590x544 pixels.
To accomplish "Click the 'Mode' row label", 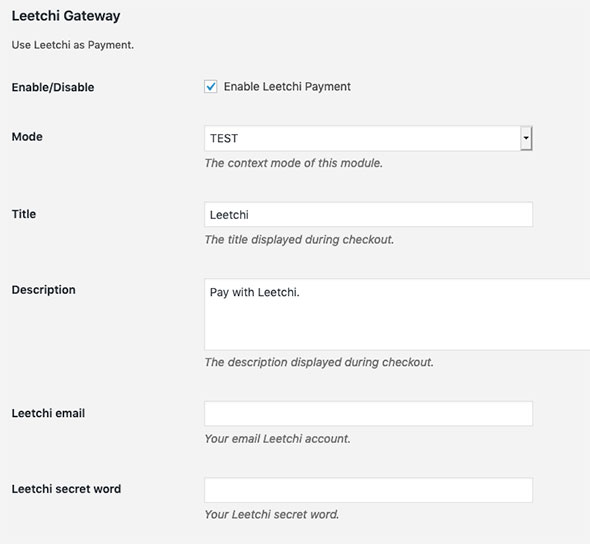I will pyautogui.click(x=27, y=137).
